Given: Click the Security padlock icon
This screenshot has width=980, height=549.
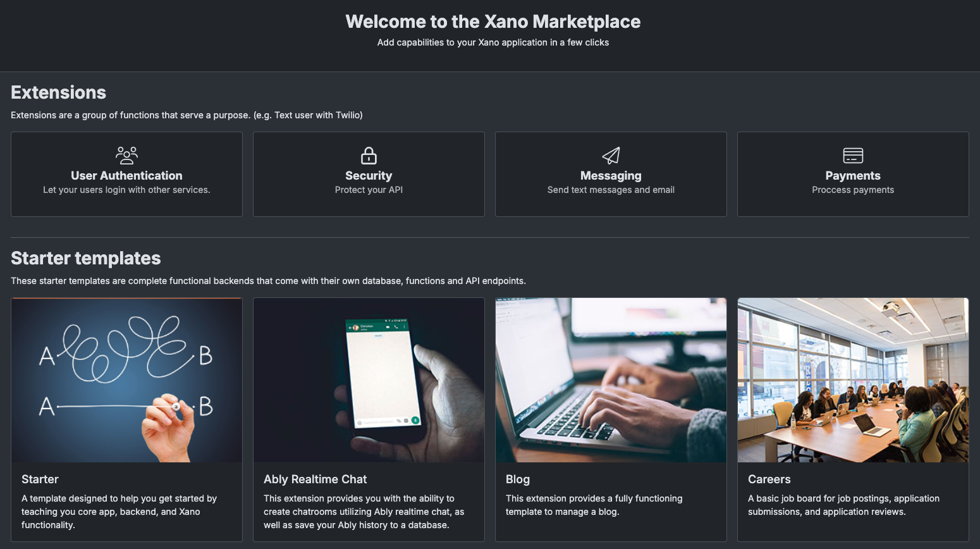Looking at the screenshot, I should point(369,155).
